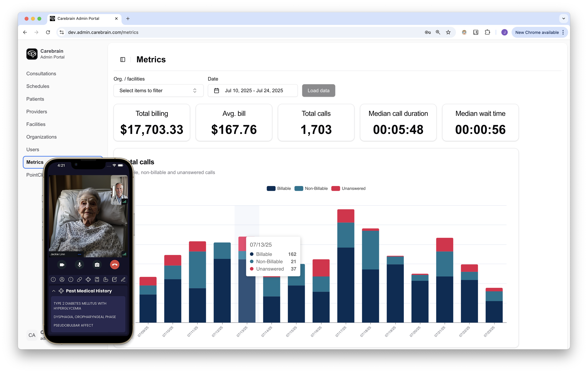Click New Chrome available button

pos(539,32)
